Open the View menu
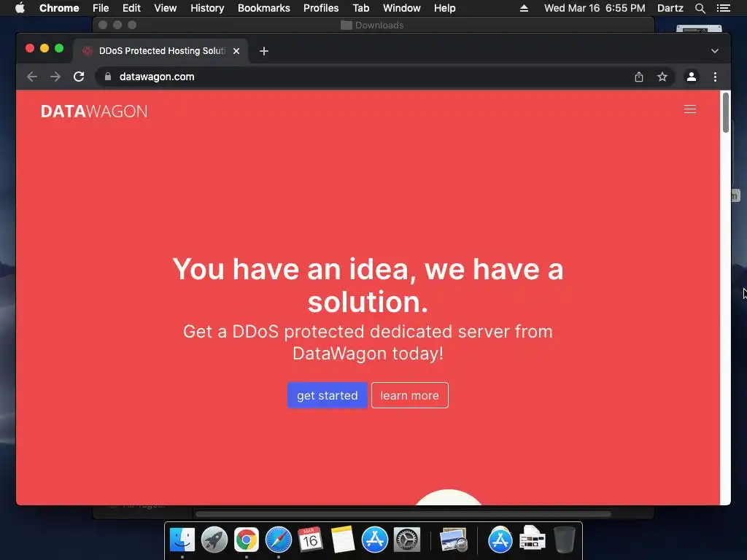Image resolution: width=747 pixels, height=560 pixels. [166, 8]
